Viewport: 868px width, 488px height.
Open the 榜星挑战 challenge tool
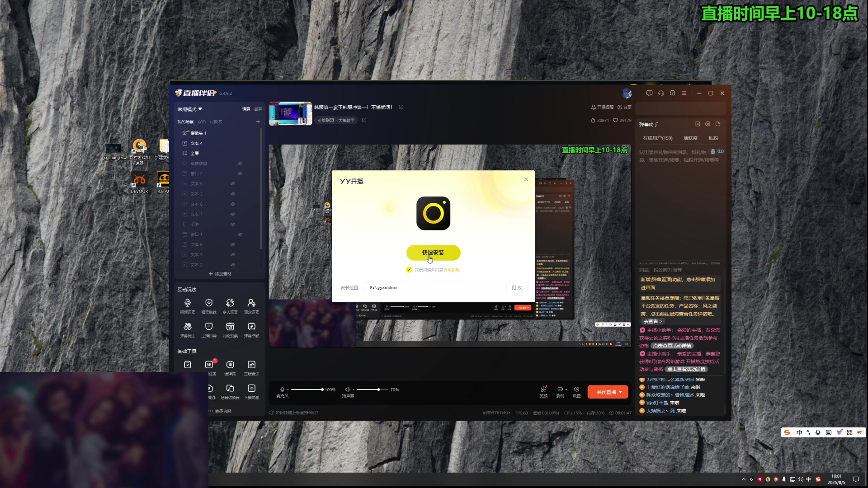[209, 306]
